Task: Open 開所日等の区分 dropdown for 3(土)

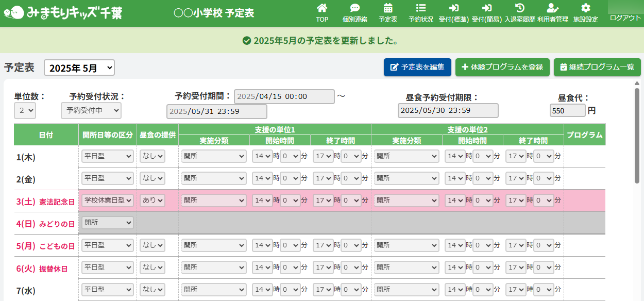Action: (107, 200)
